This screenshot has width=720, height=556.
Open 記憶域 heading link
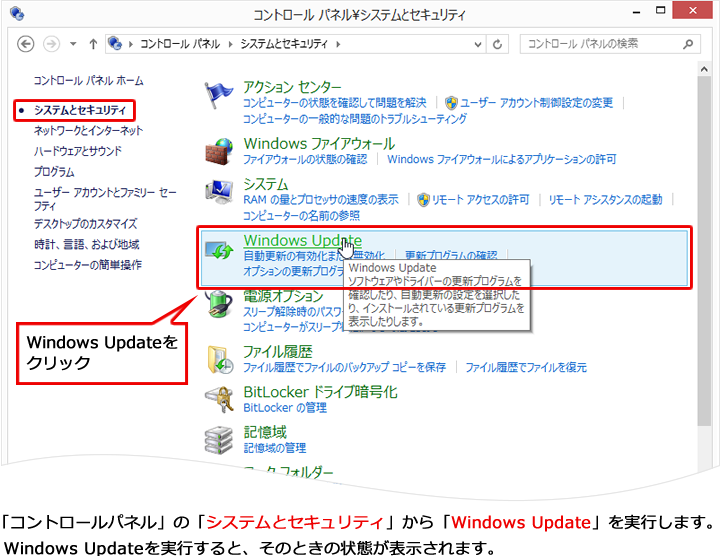tap(265, 432)
